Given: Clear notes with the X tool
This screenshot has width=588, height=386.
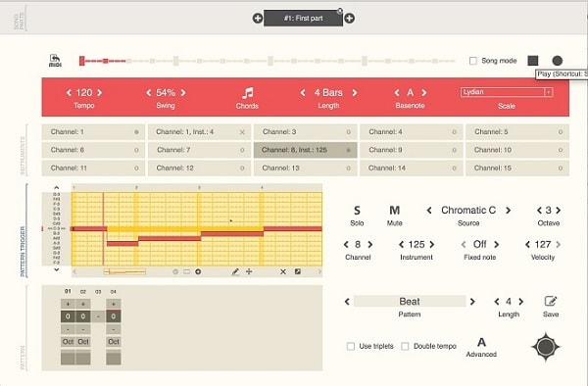Looking at the screenshot, I should 283,271.
